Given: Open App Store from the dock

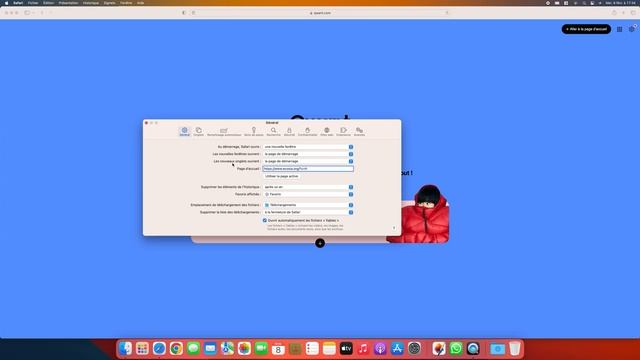Looking at the screenshot, I should pyautogui.click(x=397, y=349).
